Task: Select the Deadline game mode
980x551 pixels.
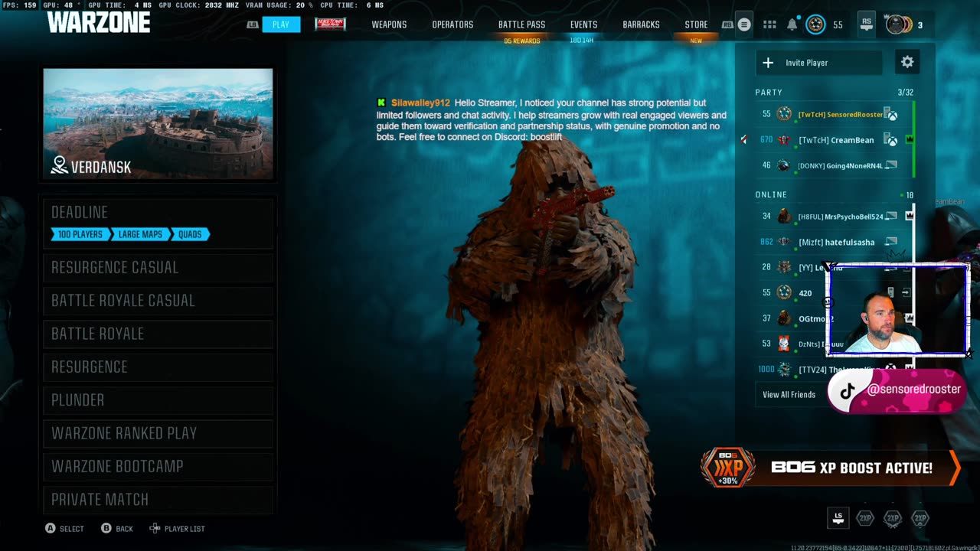Action: coord(158,222)
